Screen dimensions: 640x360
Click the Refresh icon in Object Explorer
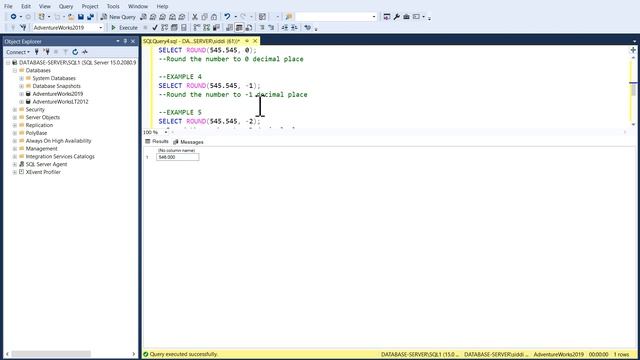tap(75, 52)
